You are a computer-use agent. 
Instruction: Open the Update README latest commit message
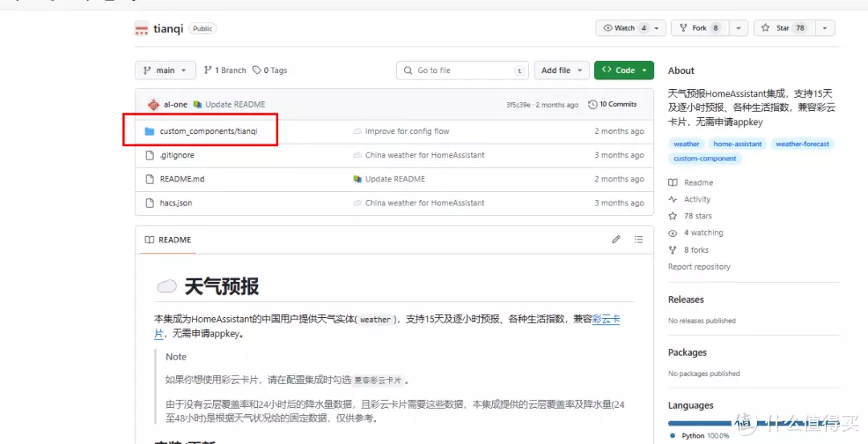coord(235,104)
